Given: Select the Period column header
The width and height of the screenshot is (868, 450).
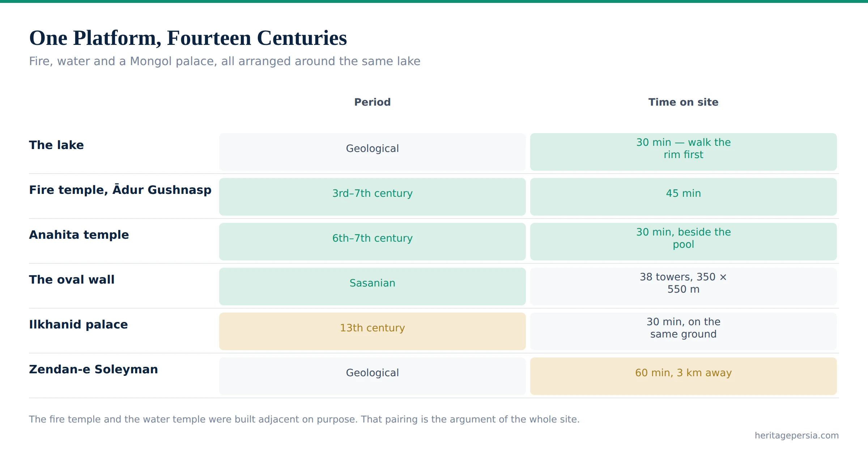Looking at the screenshot, I should (x=372, y=102).
